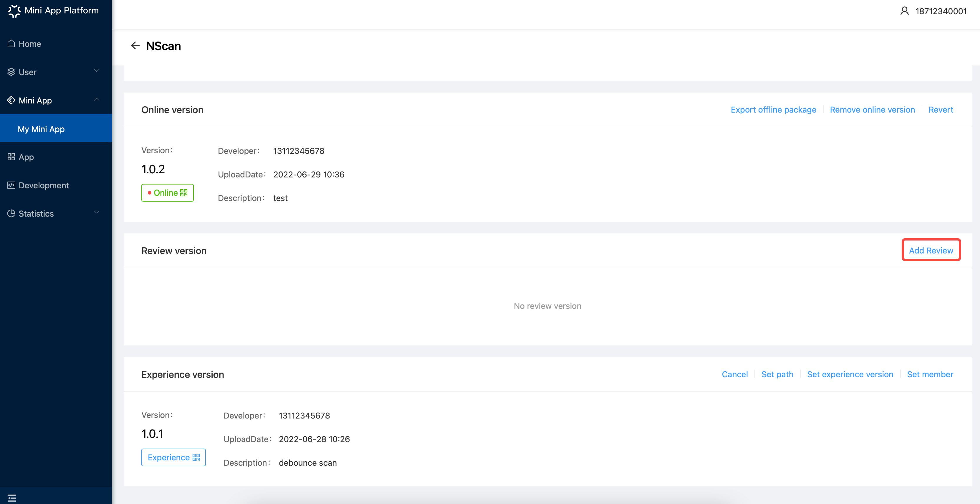The image size is (980, 504).
Task: Go back using the arrow beside NScan
Action: [135, 46]
